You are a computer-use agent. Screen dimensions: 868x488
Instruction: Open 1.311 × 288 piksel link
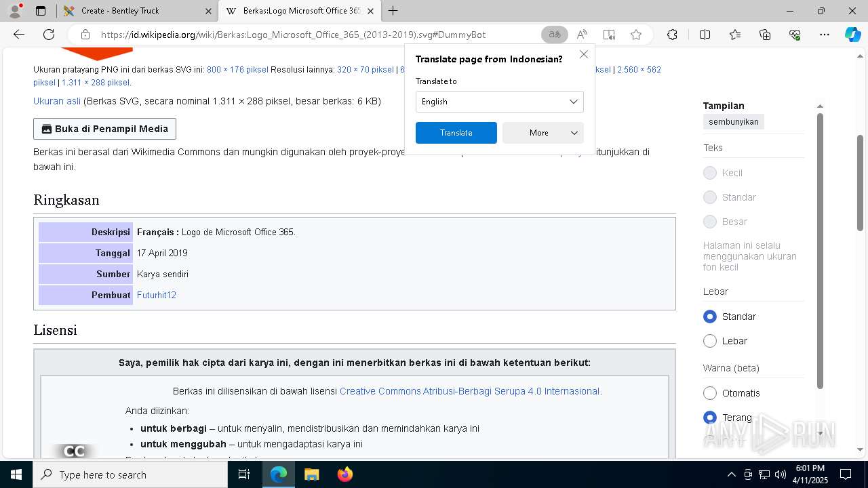coord(96,83)
